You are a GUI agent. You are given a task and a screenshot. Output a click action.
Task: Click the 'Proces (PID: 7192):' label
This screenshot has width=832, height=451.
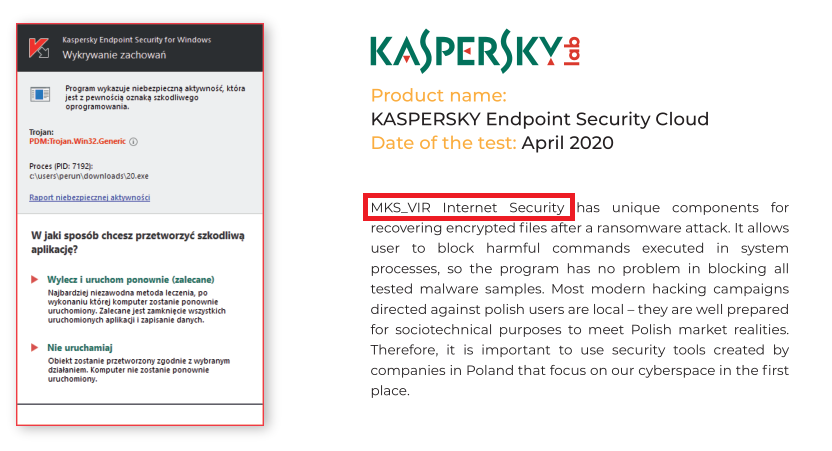[x=63, y=164]
